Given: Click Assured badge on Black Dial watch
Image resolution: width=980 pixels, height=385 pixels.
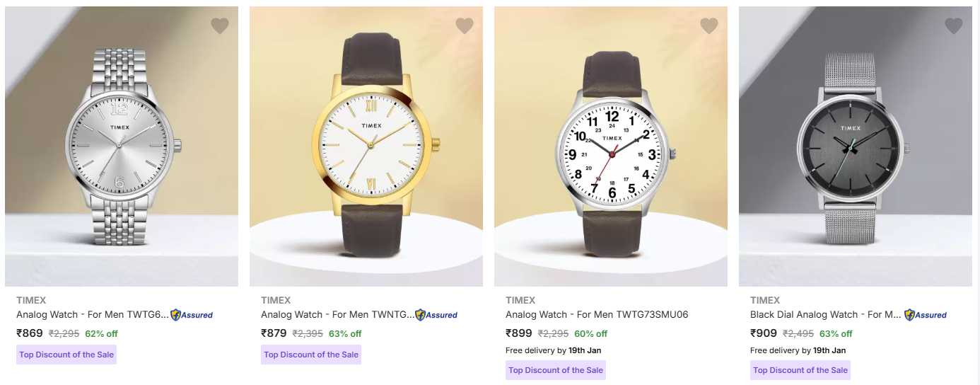Looking at the screenshot, I should point(926,315).
